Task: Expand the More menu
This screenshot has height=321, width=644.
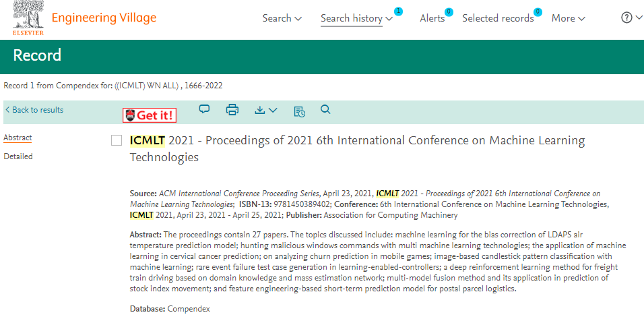Action: pos(568,18)
